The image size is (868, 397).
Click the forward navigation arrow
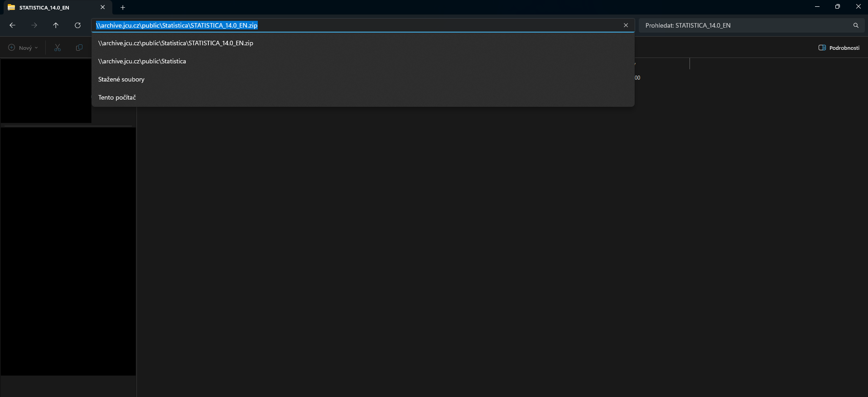(x=34, y=25)
